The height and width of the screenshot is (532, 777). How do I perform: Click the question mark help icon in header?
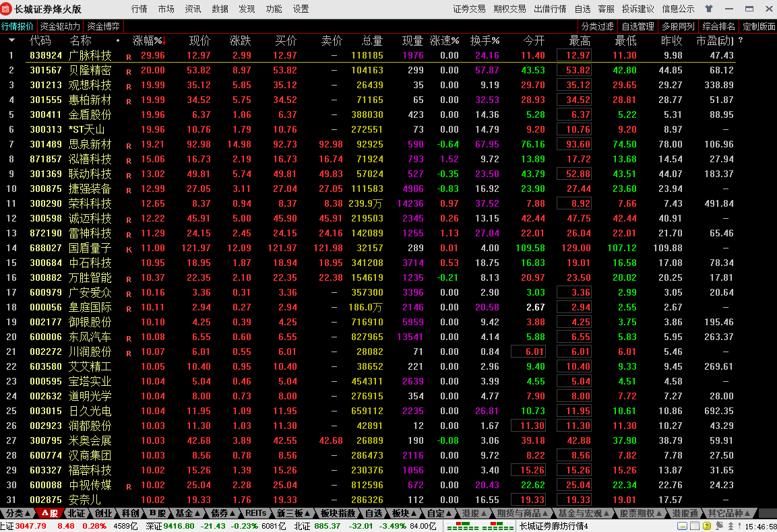[741, 40]
